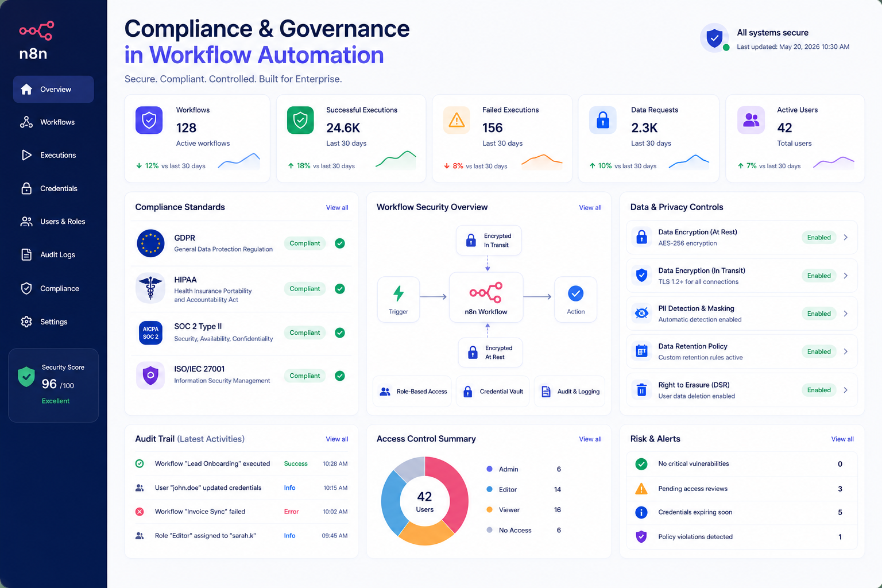Expand Data Retention Policy row chevron

(x=846, y=351)
